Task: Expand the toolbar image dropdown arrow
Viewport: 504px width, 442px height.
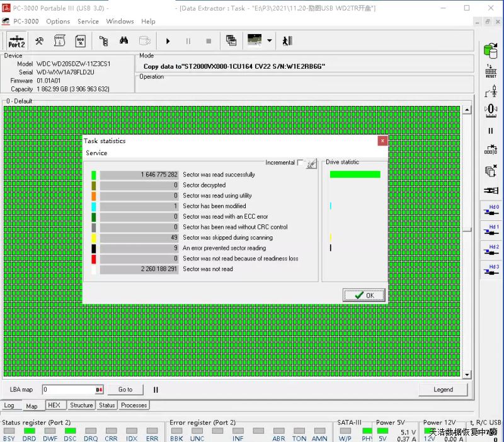Action: point(270,41)
